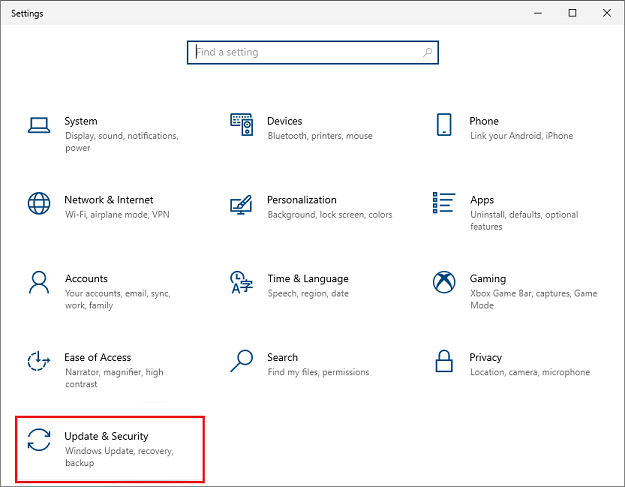Image resolution: width=625 pixels, height=487 pixels.
Task: Maximize the Settings window
Action: pyautogui.click(x=572, y=13)
